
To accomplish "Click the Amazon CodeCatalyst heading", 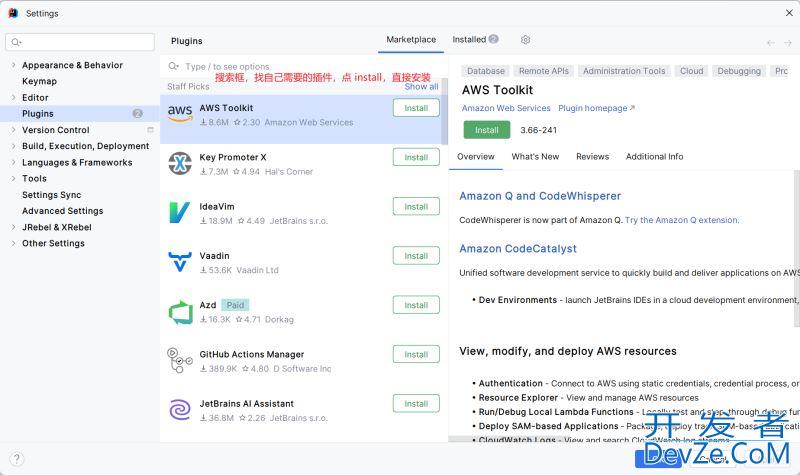I will pyautogui.click(x=518, y=248).
